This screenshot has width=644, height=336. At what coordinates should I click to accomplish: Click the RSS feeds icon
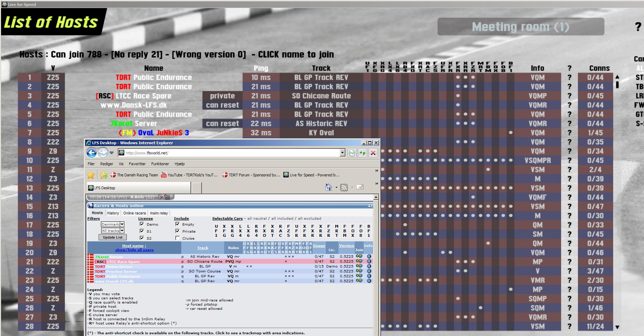pos(344,187)
